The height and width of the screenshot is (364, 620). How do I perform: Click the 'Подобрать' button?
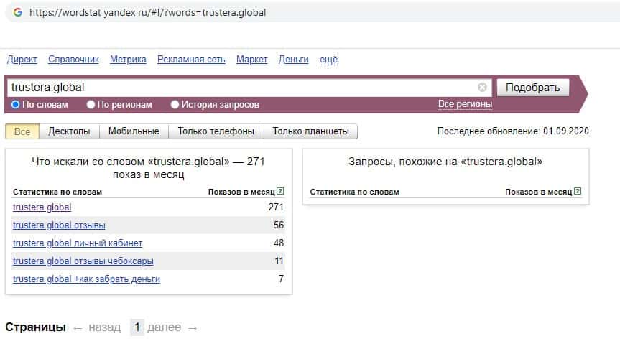click(532, 88)
